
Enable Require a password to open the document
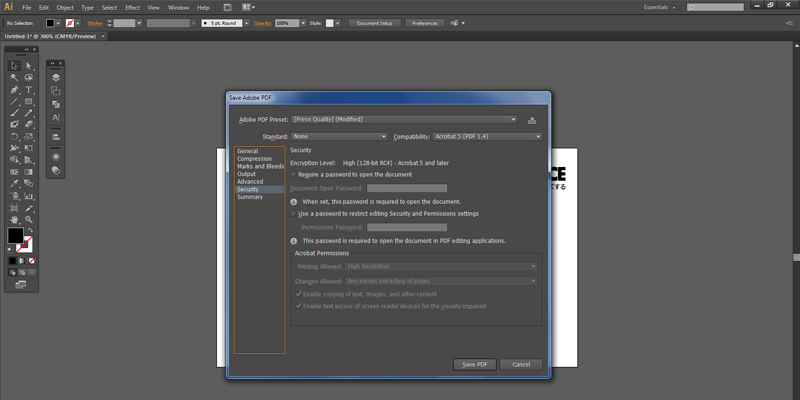(x=293, y=174)
